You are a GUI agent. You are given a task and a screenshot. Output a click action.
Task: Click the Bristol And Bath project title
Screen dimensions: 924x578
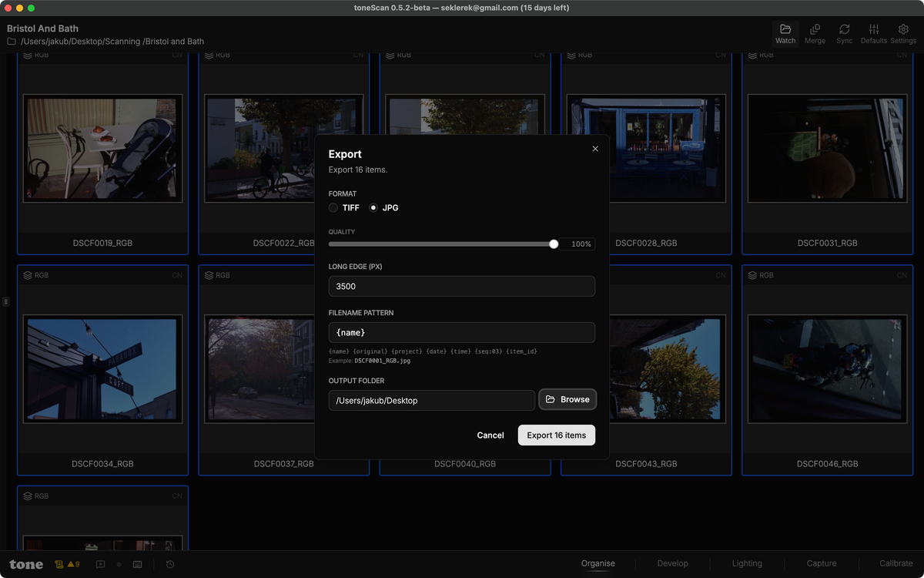coord(42,29)
